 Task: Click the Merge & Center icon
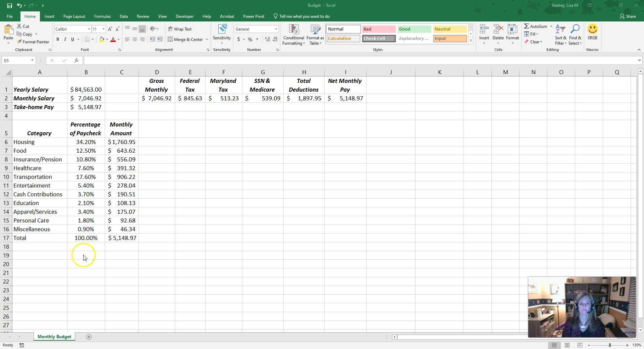click(x=171, y=39)
